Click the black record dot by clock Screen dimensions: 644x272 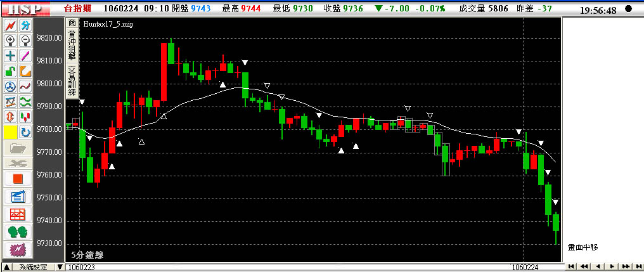click(x=628, y=9)
